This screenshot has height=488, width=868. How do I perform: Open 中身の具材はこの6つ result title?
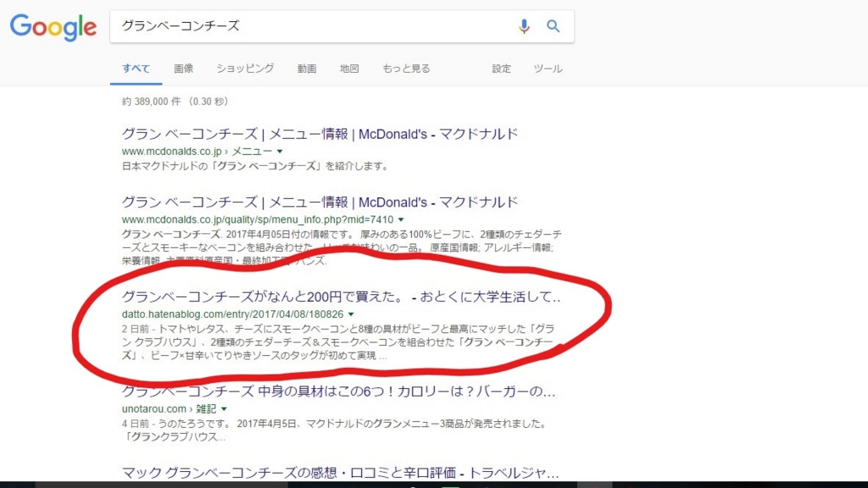338,391
